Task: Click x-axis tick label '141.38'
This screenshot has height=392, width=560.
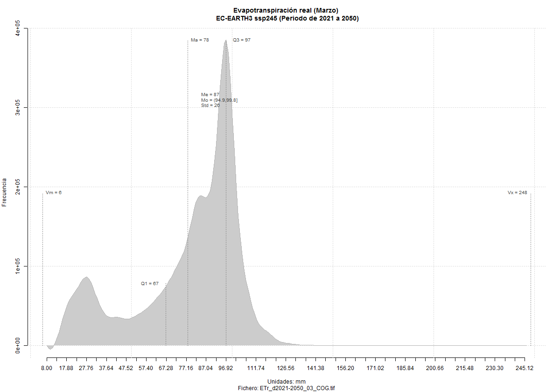Action: (x=315, y=368)
